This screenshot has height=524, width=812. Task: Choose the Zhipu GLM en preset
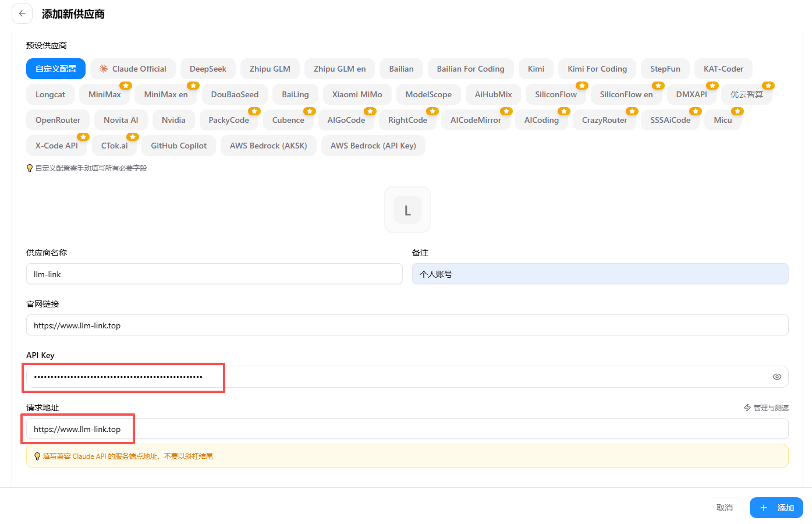tap(340, 69)
